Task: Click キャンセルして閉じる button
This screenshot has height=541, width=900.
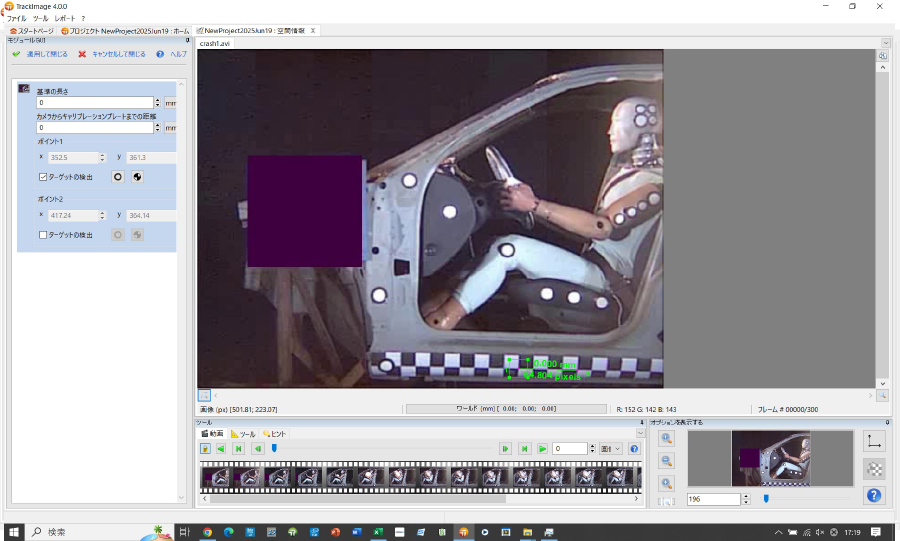Action: tap(118, 54)
